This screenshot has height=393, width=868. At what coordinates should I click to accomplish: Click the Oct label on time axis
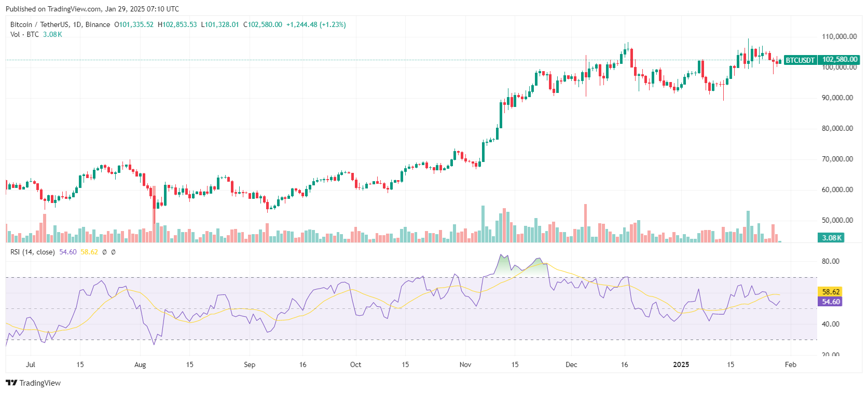tap(355, 364)
